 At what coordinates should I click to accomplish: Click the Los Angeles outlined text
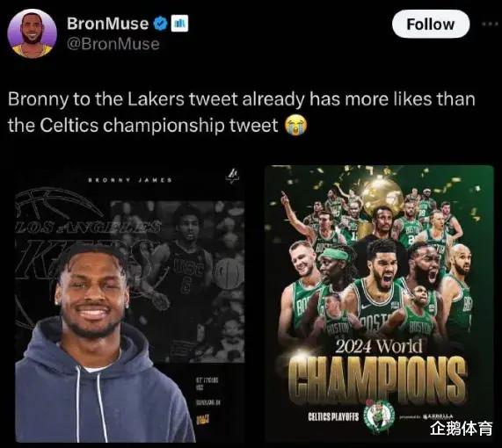coord(88,228)
